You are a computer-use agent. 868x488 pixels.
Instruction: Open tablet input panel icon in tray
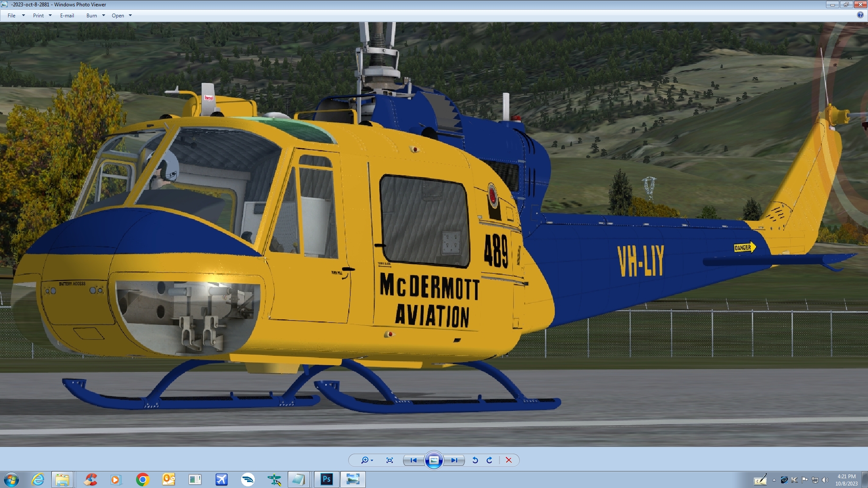(x=760, y=480)
